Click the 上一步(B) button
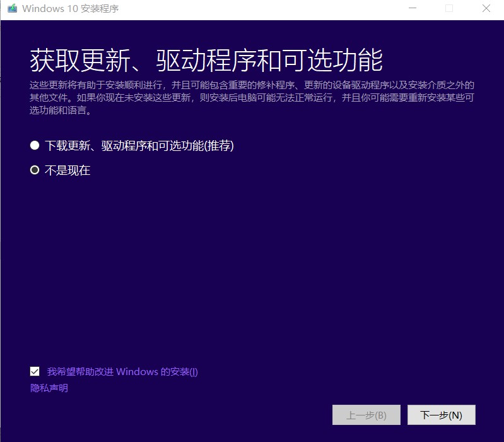Image resolution: width=504 pixels, height=442 pixels. coord(366,415)
